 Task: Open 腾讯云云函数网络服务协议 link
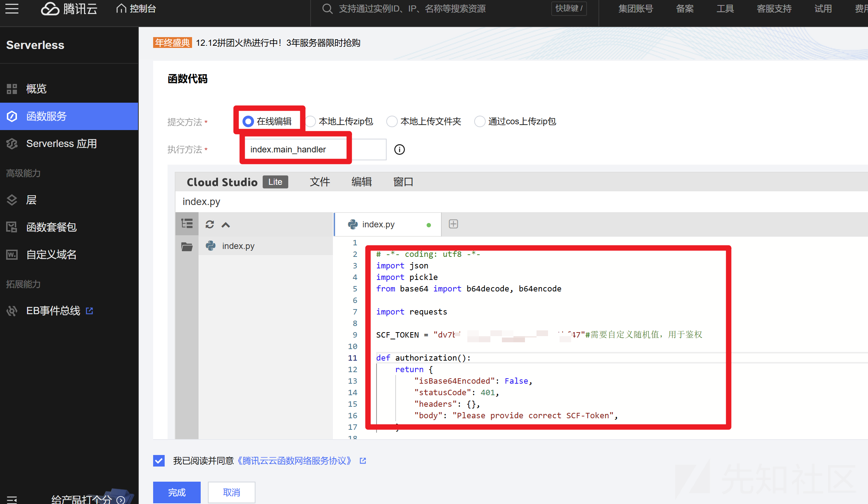click(294, 461)
